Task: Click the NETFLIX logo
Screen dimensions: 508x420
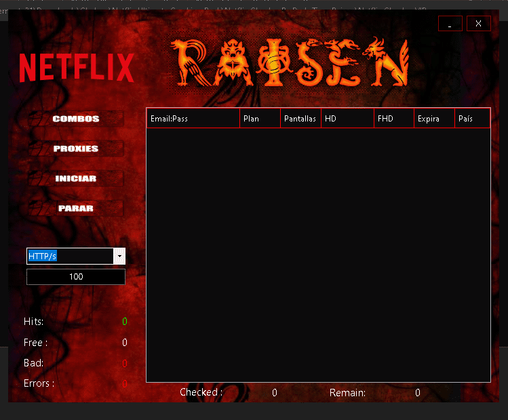Action: click(x=77, y=67)
